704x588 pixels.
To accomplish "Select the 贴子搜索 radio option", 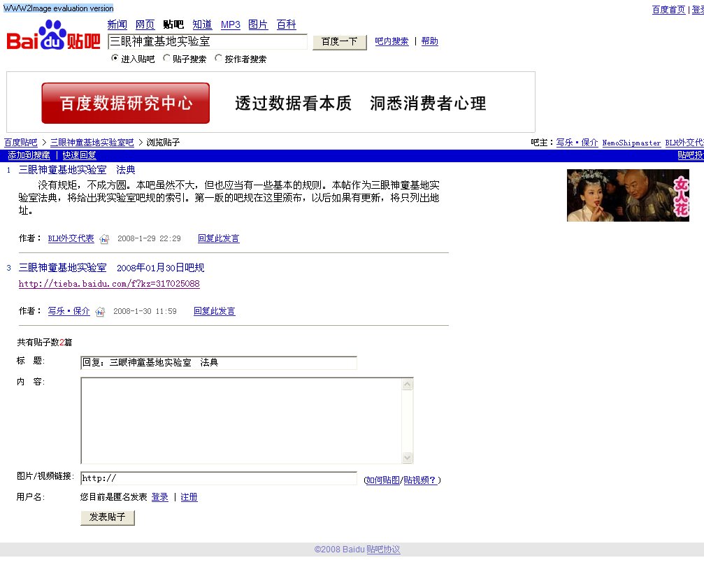I will click(x=166, y=59).
